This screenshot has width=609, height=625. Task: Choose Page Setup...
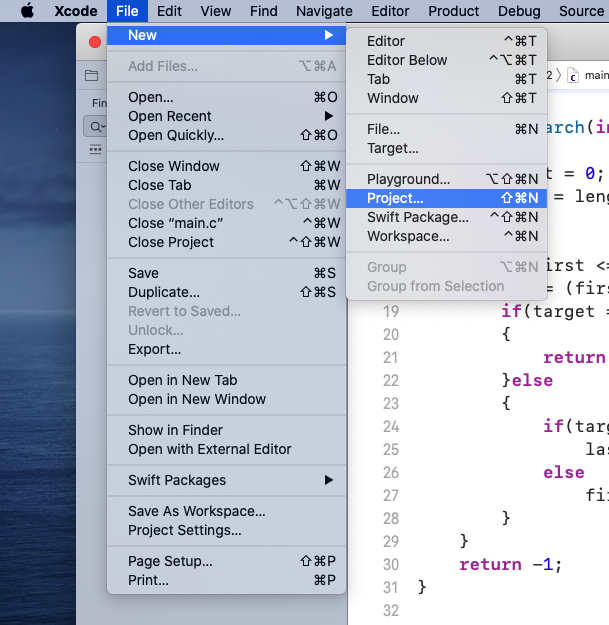click(x=226, y=561)
